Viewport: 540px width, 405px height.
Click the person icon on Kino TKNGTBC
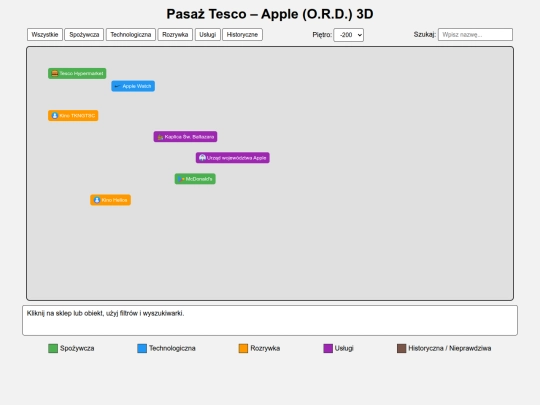[54, 116]
